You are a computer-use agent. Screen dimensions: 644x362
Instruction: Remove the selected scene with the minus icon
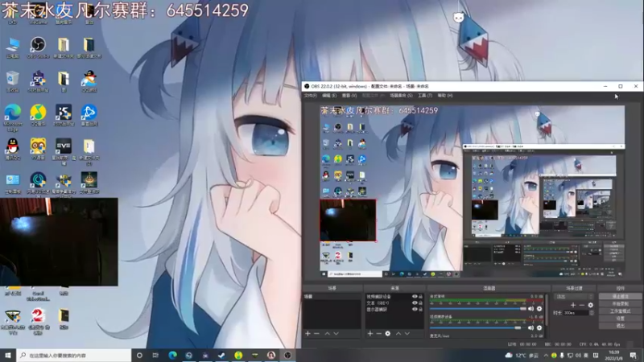point(316,334)
